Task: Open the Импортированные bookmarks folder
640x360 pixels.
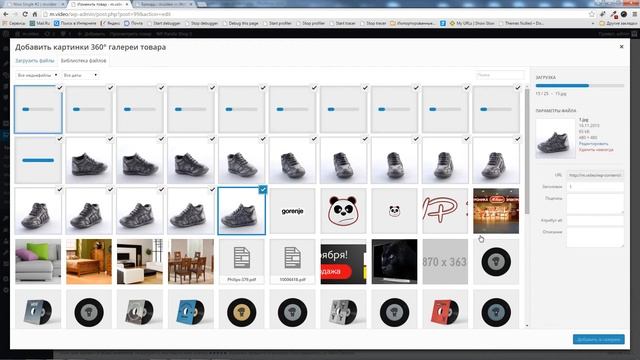Action: coord(413,23)
